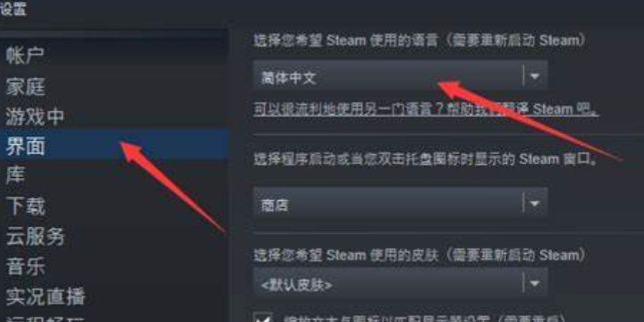Follow the help translate Steam link

pyautogui.click(x=426, y=109)
